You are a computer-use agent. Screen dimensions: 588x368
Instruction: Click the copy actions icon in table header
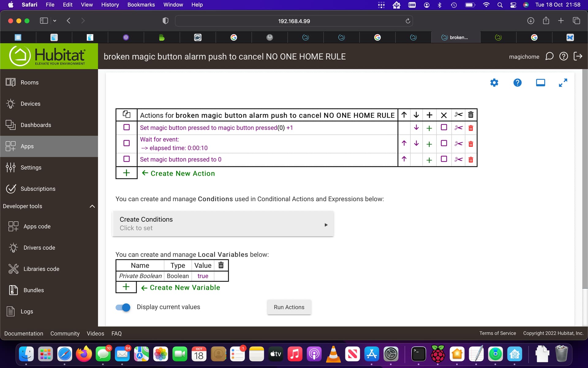(126, 115)
